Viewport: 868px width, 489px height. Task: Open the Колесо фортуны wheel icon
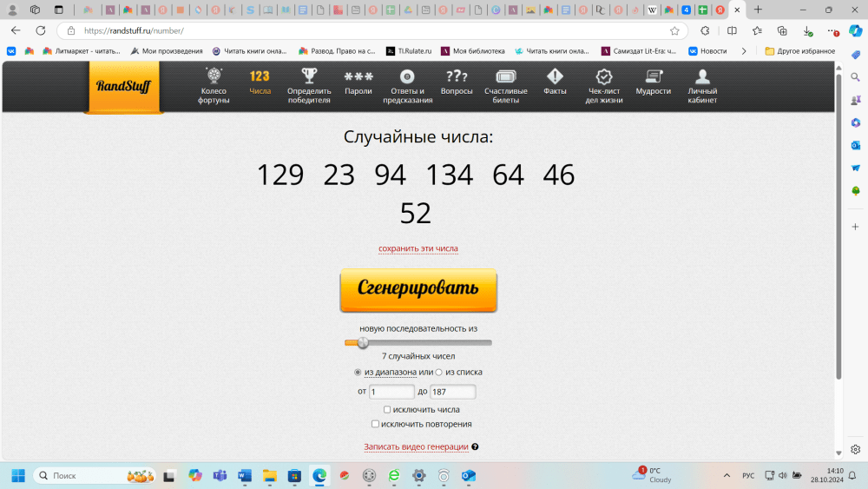pyautogui.click(x=214, y=76)
